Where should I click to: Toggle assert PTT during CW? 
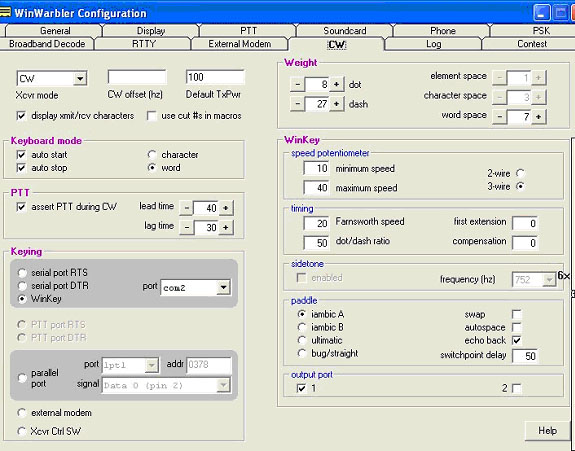21,207
